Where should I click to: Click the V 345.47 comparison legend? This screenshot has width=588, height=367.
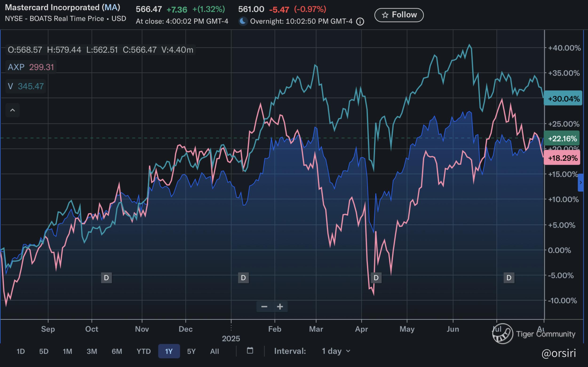26,86
